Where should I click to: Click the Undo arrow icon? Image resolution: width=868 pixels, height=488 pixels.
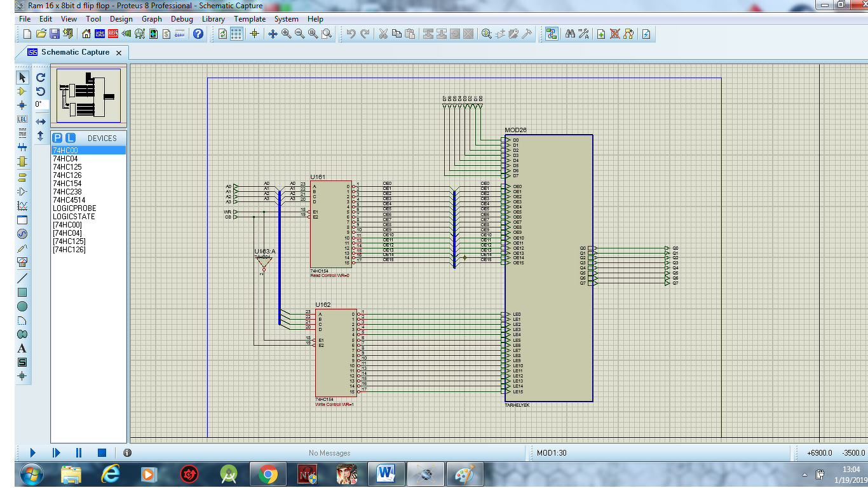(x=351, y=34)
